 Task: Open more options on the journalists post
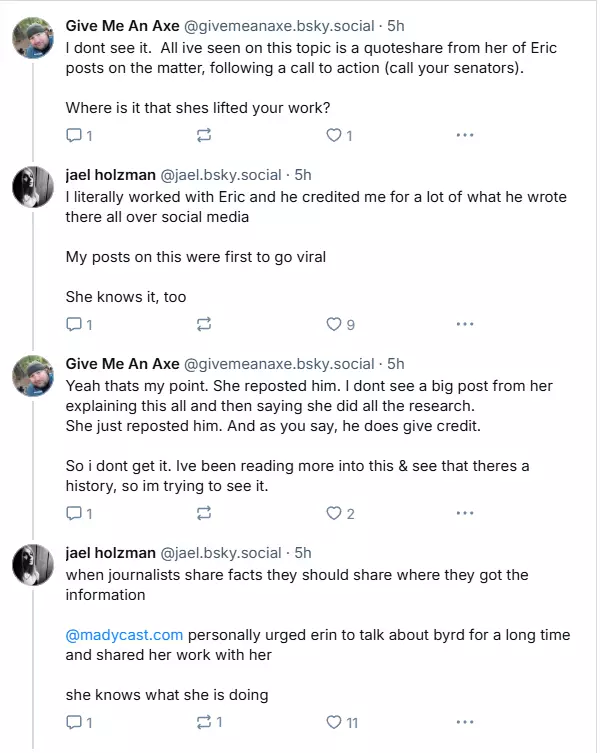pos(465,722)
